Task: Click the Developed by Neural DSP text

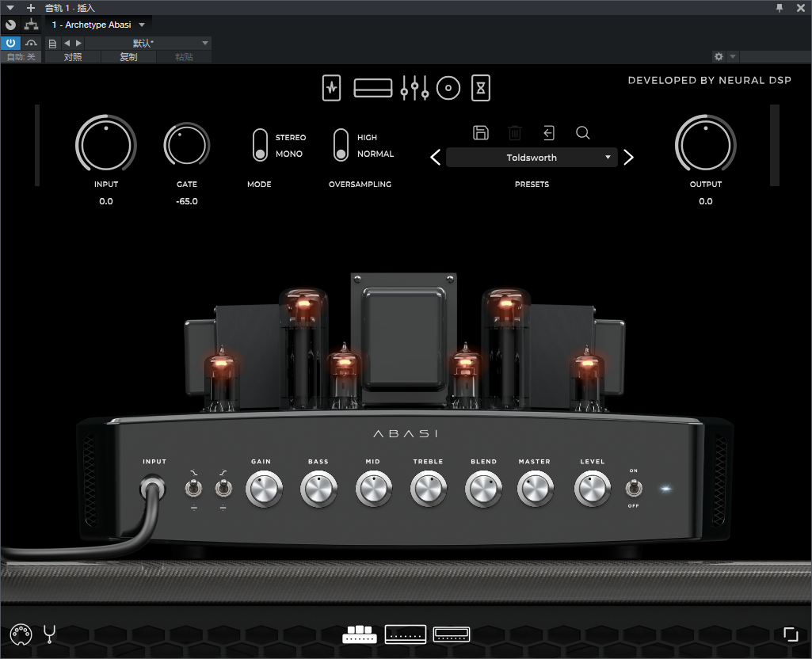Action: (710, 80)
